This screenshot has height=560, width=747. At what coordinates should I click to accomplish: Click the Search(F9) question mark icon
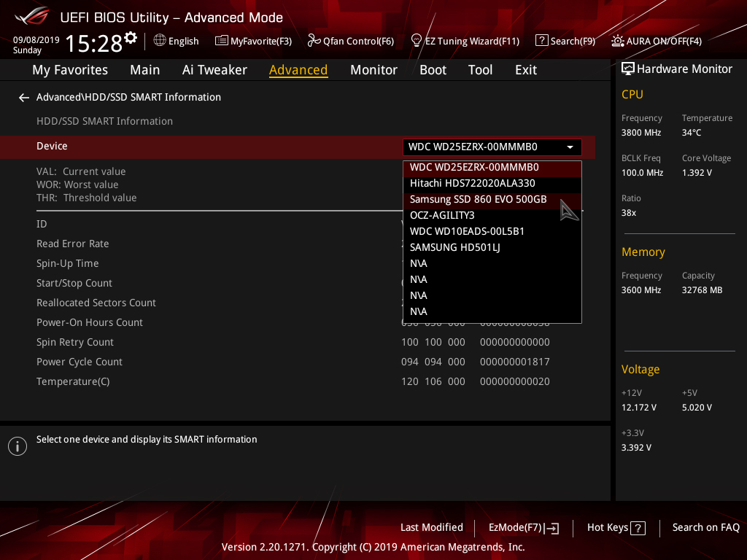542,41
